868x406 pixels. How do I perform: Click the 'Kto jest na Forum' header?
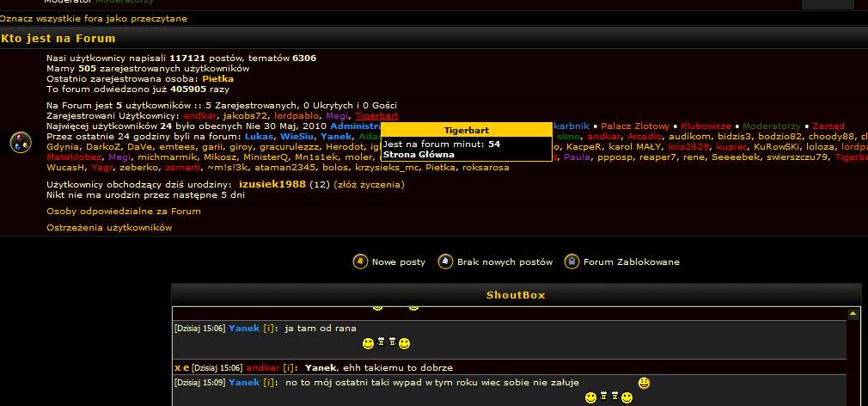click(x=58, y=38)
